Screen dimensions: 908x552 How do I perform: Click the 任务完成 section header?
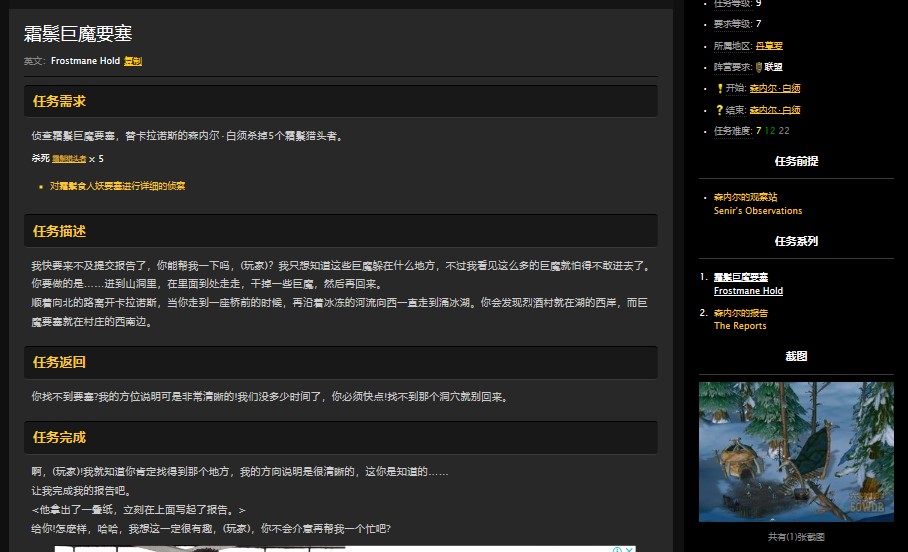coord(59,437)
